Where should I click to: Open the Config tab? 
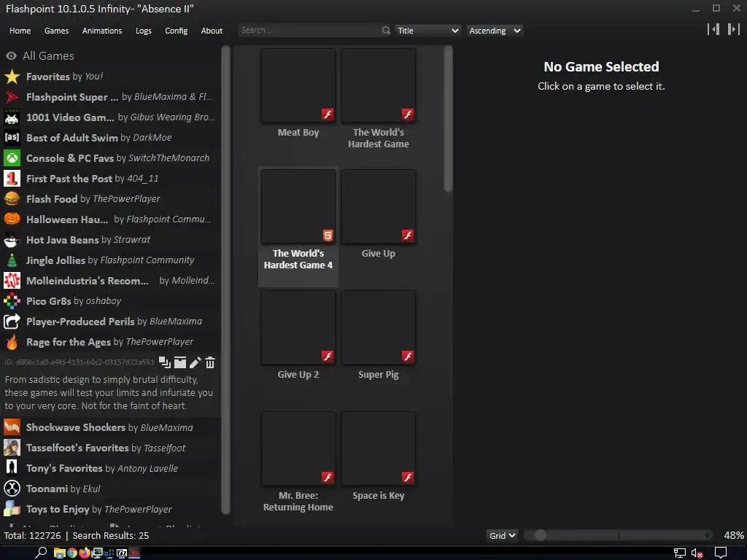point(177,31)
